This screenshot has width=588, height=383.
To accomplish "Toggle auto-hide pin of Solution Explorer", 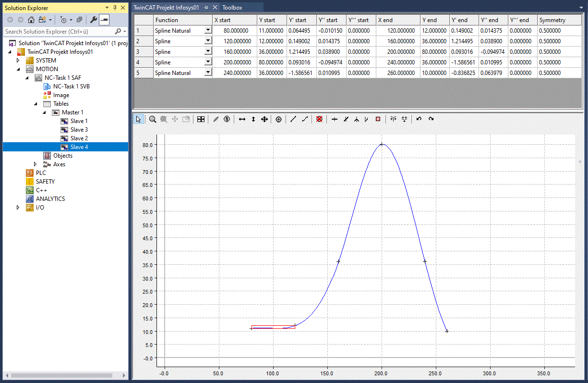I will click(115, 8).
